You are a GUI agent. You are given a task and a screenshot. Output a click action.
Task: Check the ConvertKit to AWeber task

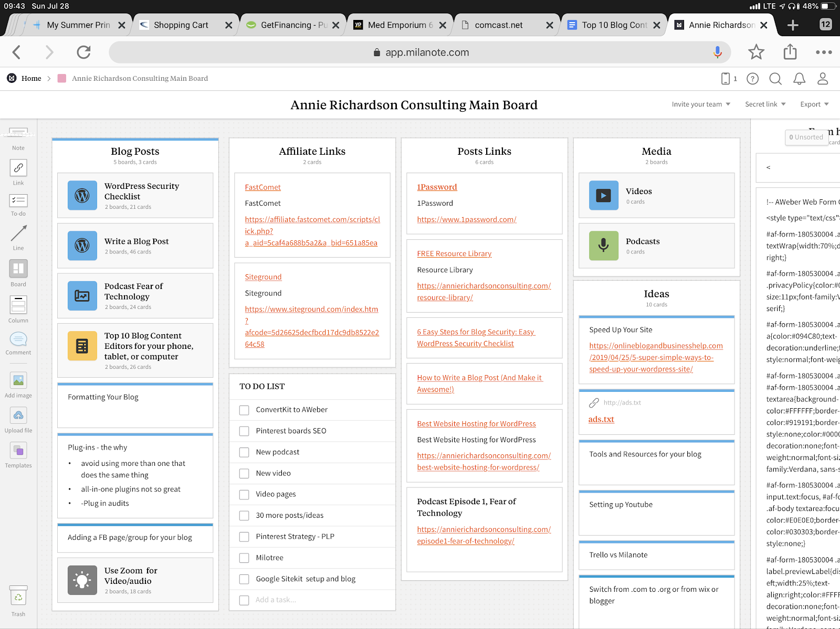[244, 410]
